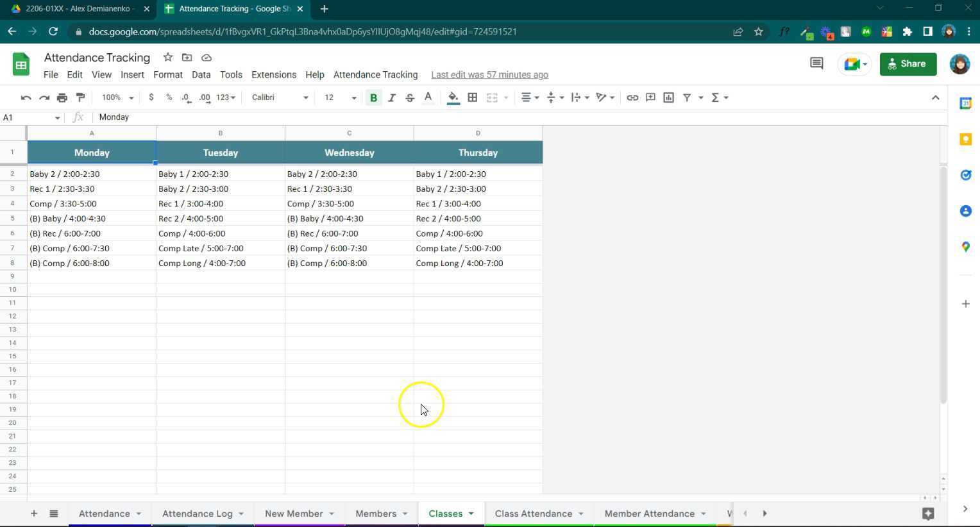This screenshot has width=980, height=527.
Task: Click the Name Box showing A1
Action: click(31, 117)
